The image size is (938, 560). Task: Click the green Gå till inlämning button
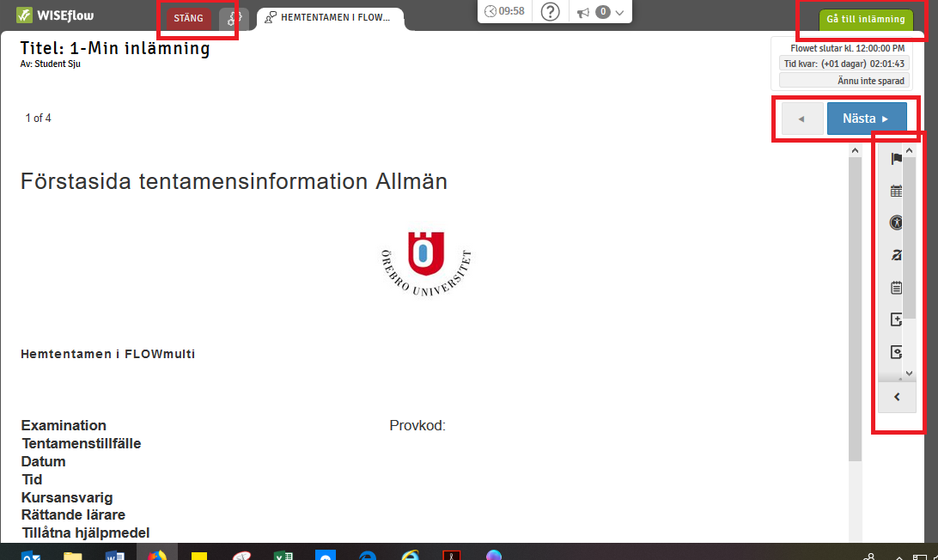click(865, 19)
